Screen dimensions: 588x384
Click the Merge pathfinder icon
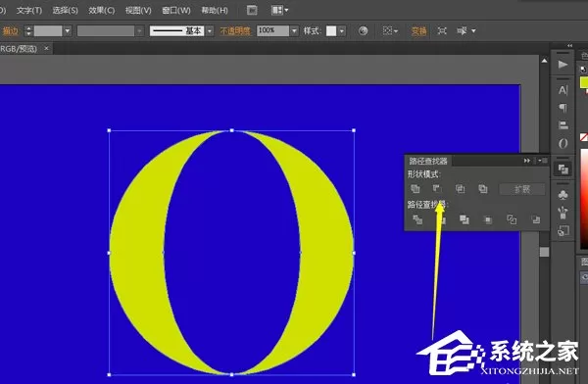pos(465,219)
